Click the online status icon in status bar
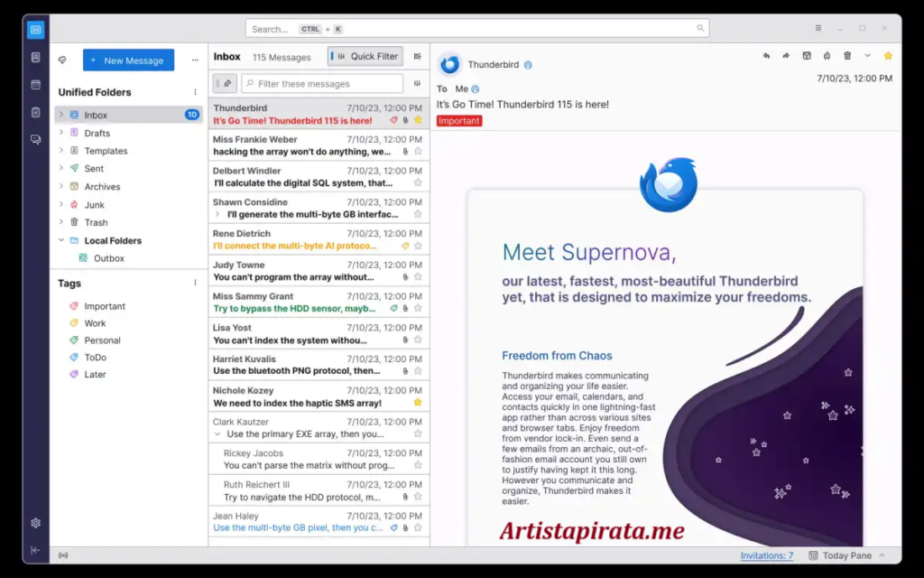 click(63, 555)
